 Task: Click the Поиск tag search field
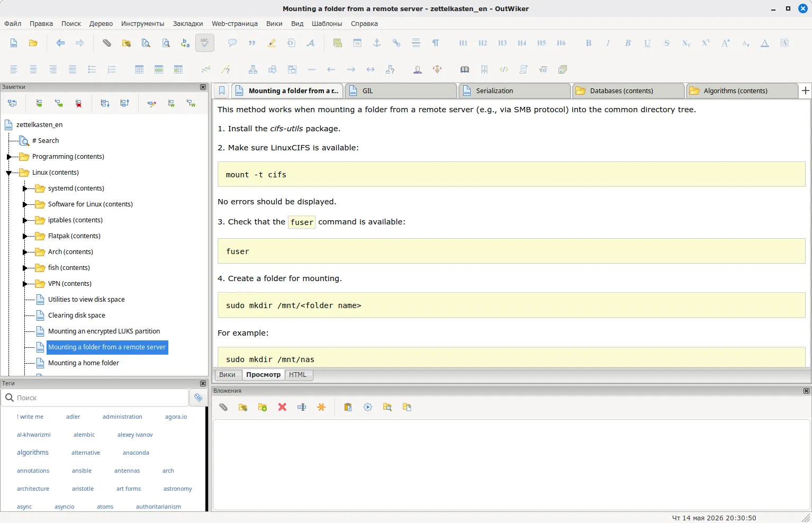tap(95, 398)
